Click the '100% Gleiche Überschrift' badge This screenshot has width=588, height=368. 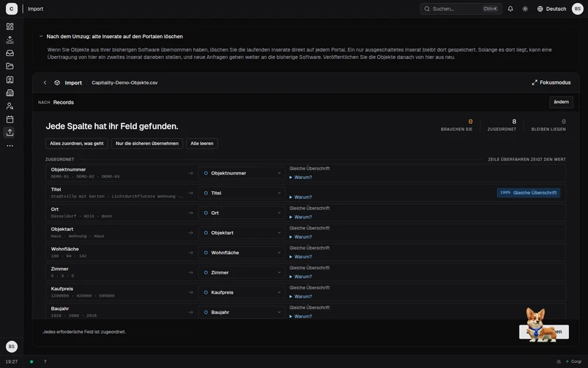tap(528, 193)
